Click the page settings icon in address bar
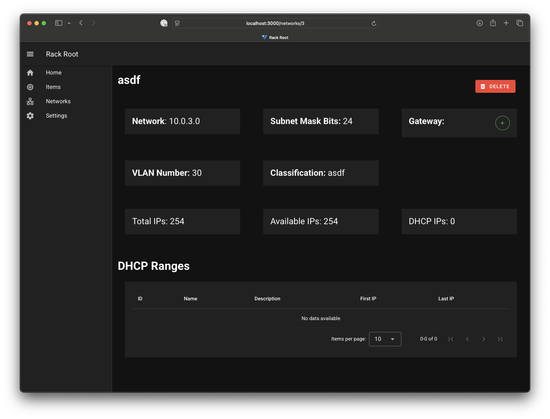550x419 pixels. (177, 23)
